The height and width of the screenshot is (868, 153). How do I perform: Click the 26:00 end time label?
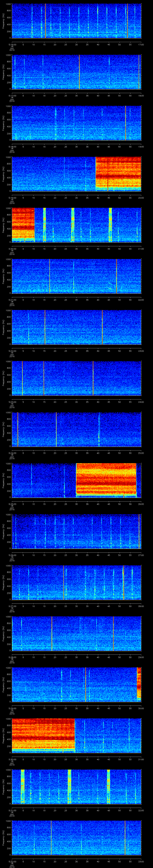(x=141, y=504)
